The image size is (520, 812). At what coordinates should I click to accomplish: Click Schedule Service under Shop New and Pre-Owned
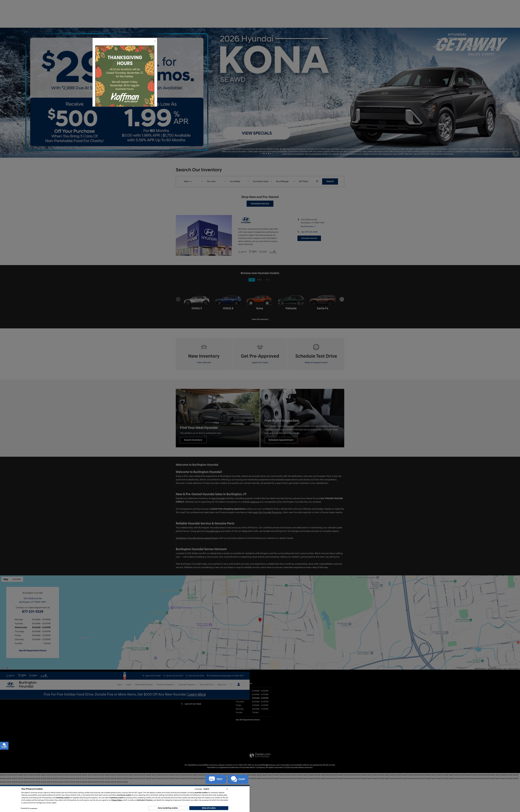[x=260, y=204]
